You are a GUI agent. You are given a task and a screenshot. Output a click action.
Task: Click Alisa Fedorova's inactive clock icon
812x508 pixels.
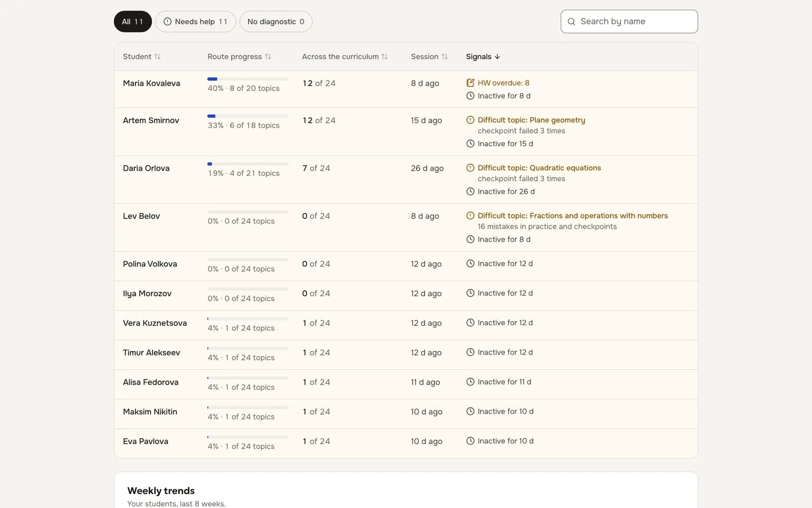click(470, 382)
